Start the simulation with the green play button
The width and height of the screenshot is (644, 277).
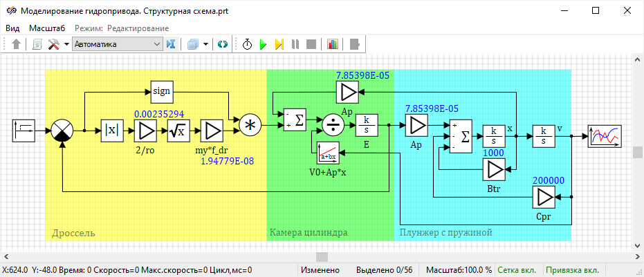(263, 44)
